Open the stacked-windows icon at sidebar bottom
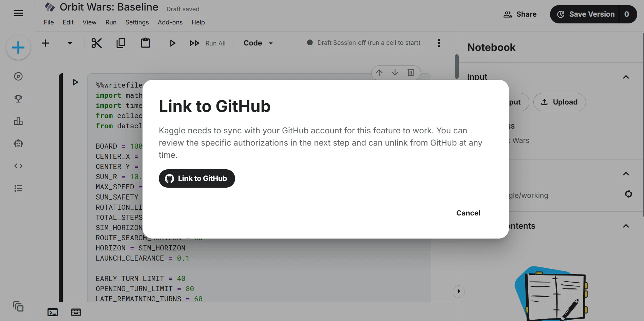Screen dimensions: 644x321 point(18,306)
